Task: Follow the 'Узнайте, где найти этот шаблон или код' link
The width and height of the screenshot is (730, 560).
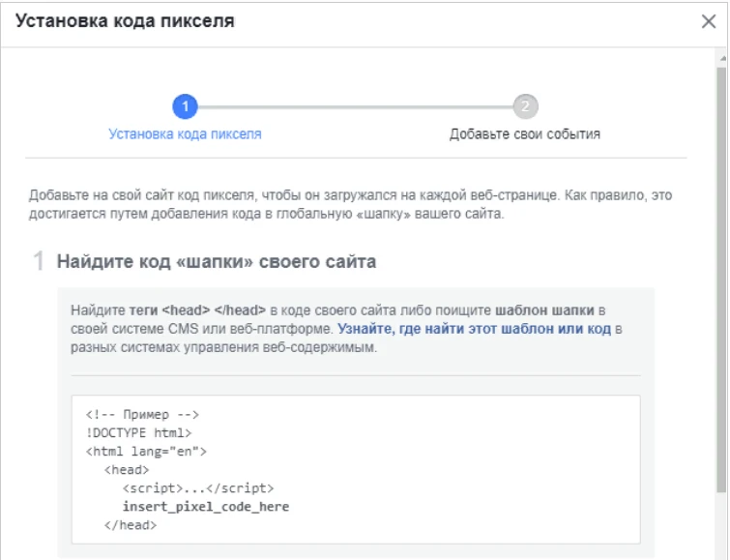Action: [x=474, y=329]
